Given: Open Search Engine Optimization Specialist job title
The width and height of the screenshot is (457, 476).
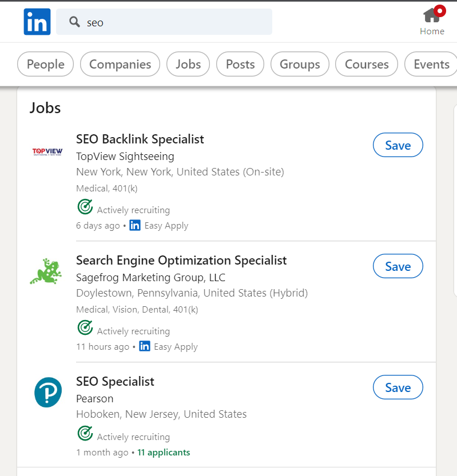Looking at the screenshot, I should (x=181, y=261).
